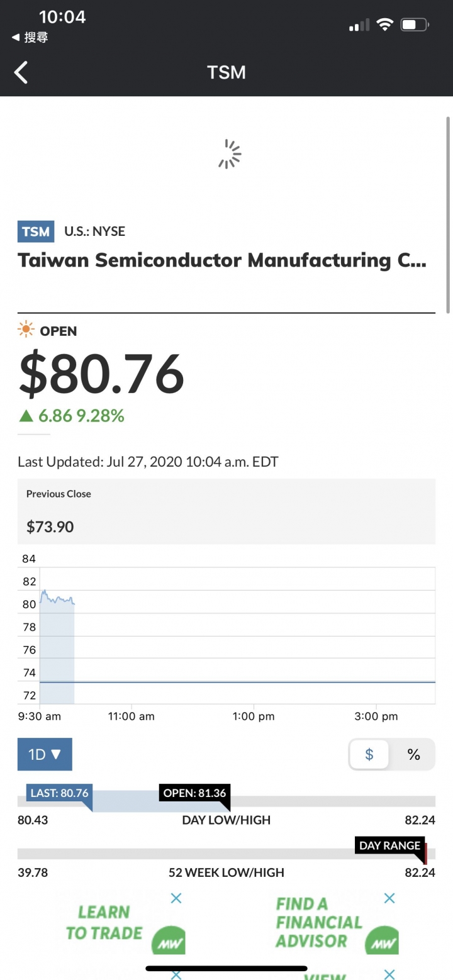This screenshot has height=980, width=453.
Task: Tap MarketWatch logo on Financial Advisor ad
Action: coord(382,942)
